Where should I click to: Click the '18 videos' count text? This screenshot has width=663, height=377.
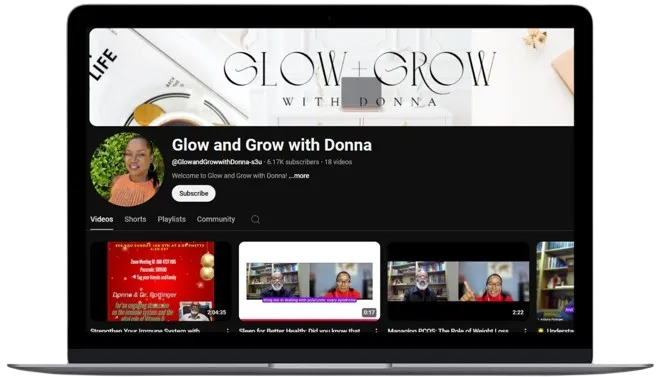point(338,162)
